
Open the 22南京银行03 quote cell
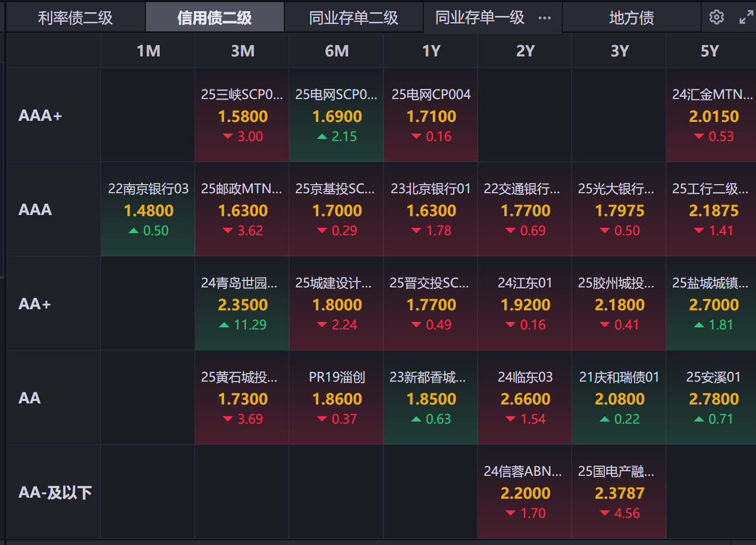coord(148,209)
